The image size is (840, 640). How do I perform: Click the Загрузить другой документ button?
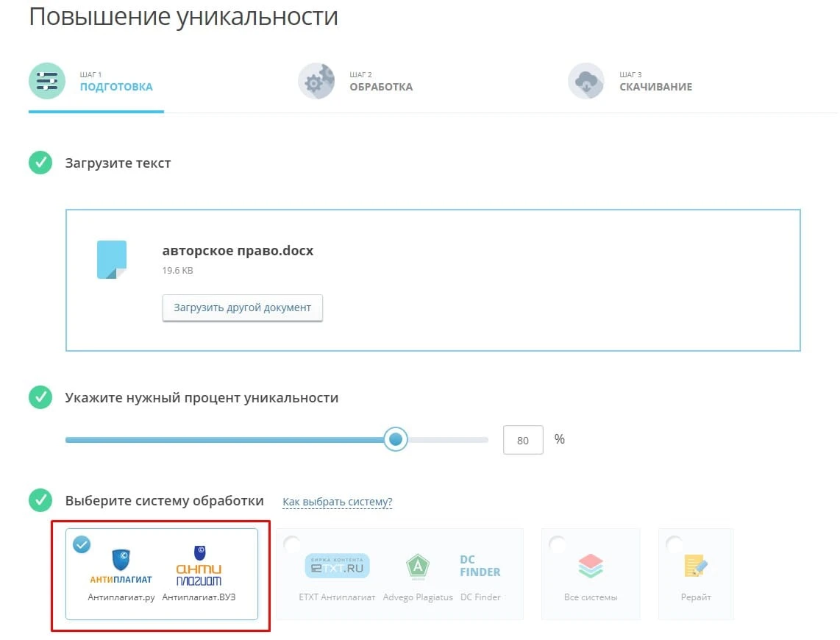tap(242, 307)
